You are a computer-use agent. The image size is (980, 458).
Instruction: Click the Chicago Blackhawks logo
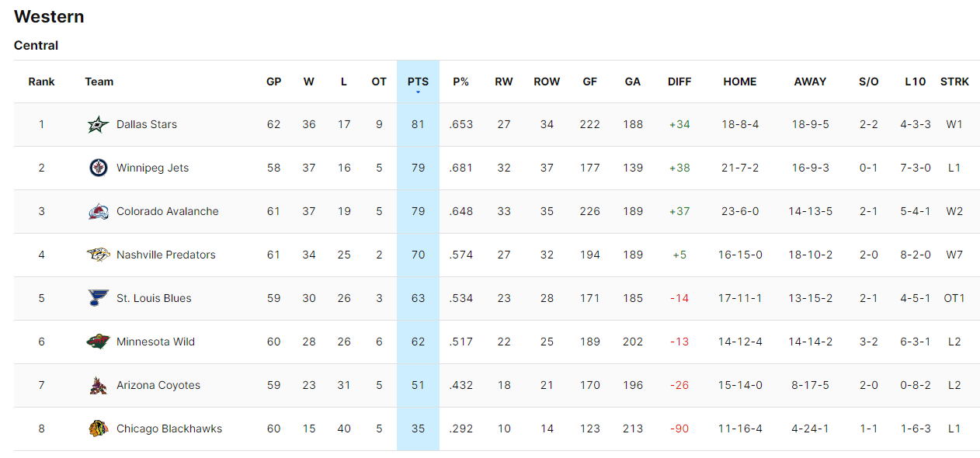coord(99,429)
